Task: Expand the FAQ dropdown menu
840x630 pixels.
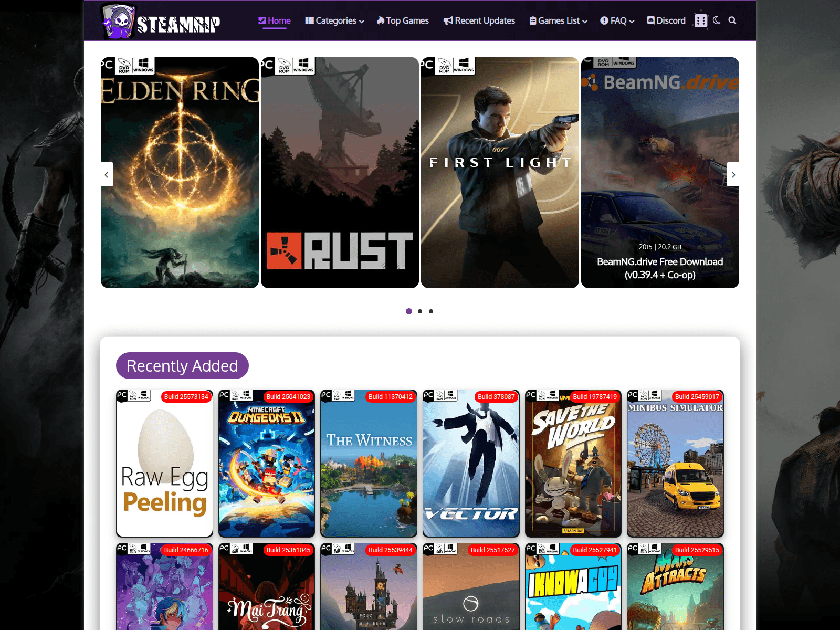Action: tap(617, 20)
